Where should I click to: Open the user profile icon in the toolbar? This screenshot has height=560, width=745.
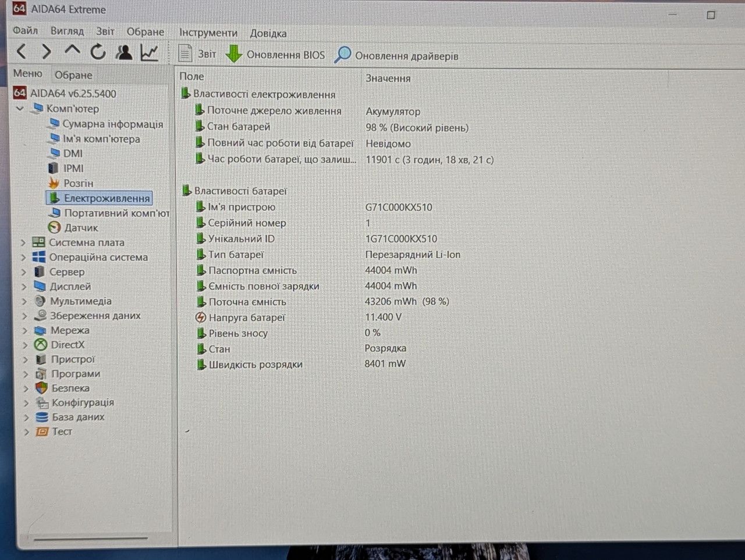click(x=123, y=52)
